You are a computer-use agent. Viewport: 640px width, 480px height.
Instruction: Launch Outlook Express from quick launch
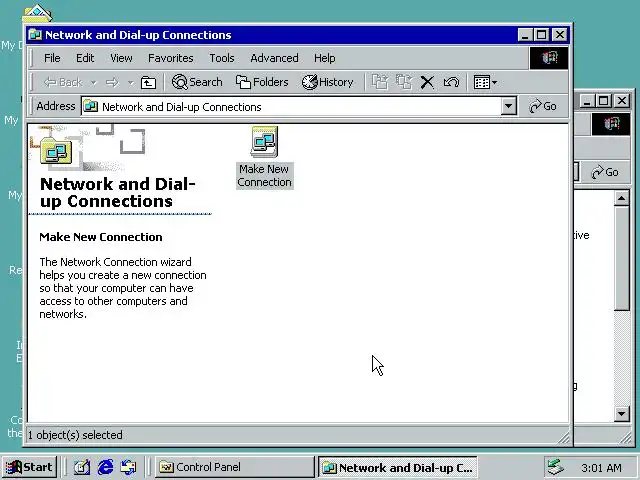pyautogui.click(x=129, y=467)
